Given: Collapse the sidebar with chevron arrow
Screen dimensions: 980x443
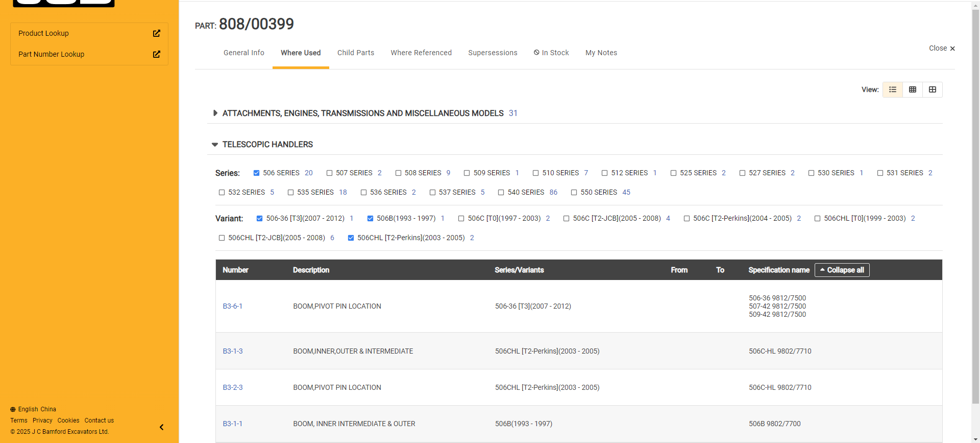Looking at the screenshot, I should click(x=161, y=427).
